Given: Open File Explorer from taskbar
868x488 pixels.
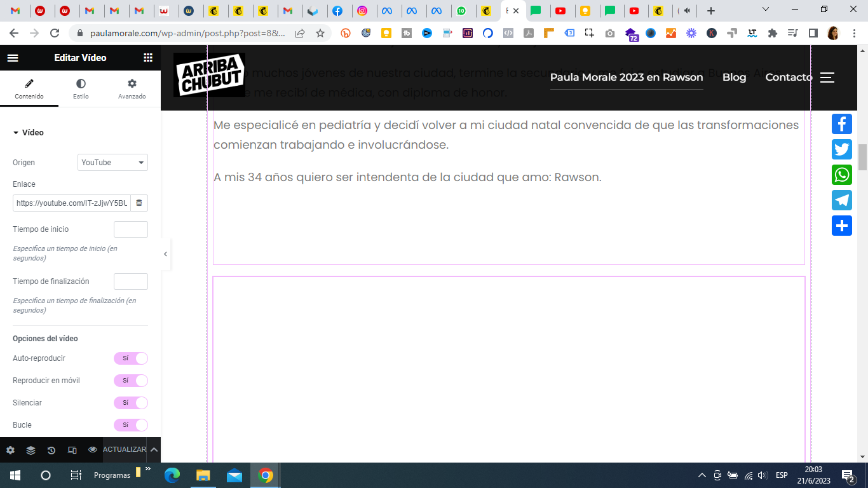Looking at the screenshot, I should [203, 475].
